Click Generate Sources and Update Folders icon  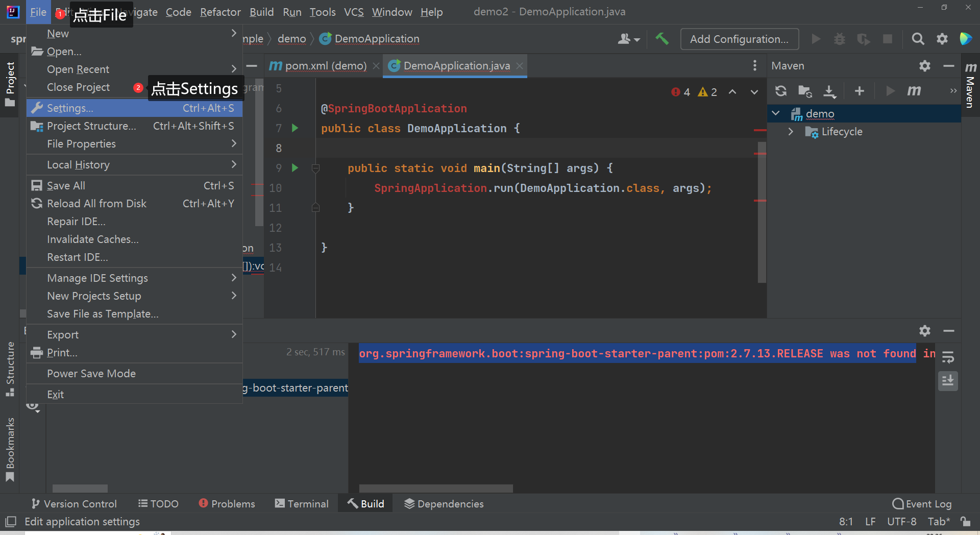(x=805, y=91)
